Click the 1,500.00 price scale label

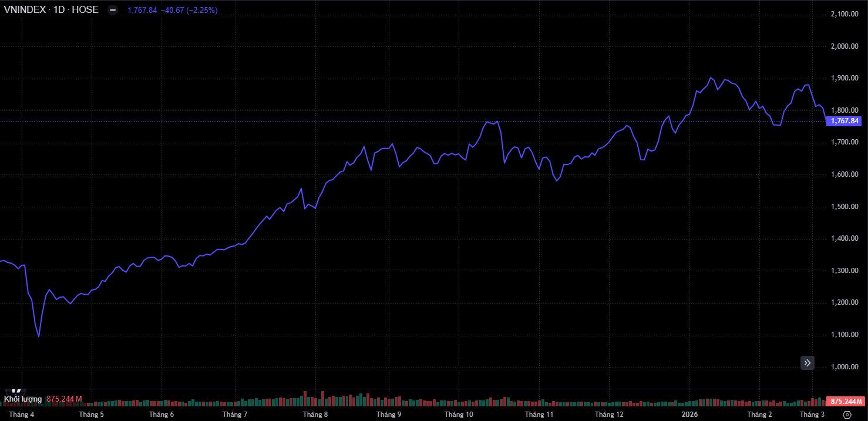(x=845, y=207)
